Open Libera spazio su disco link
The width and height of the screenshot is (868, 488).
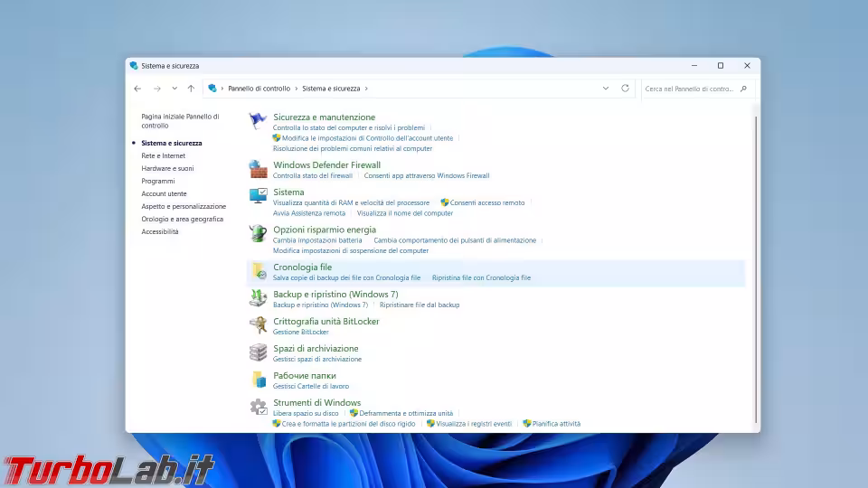pyautogui.click(x=306, y=413)
